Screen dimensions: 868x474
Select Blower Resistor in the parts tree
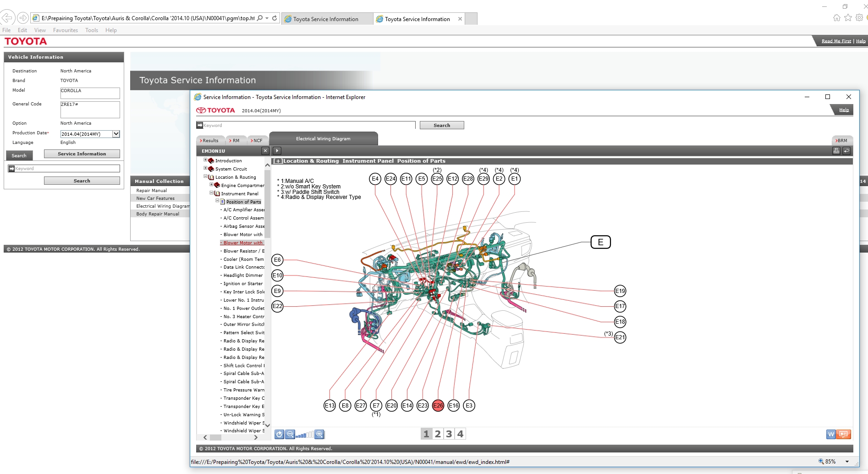243,251
